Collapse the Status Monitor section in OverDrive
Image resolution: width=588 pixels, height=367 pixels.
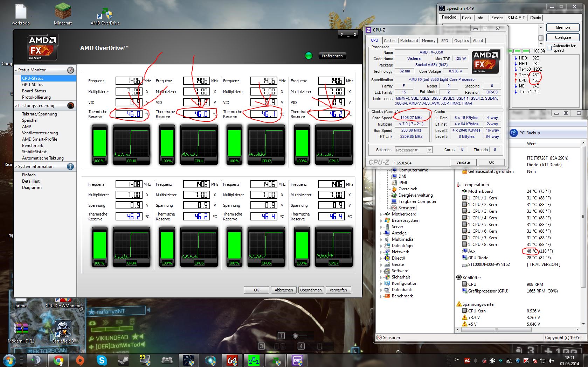pyautogui.click(x=16, y=70)
